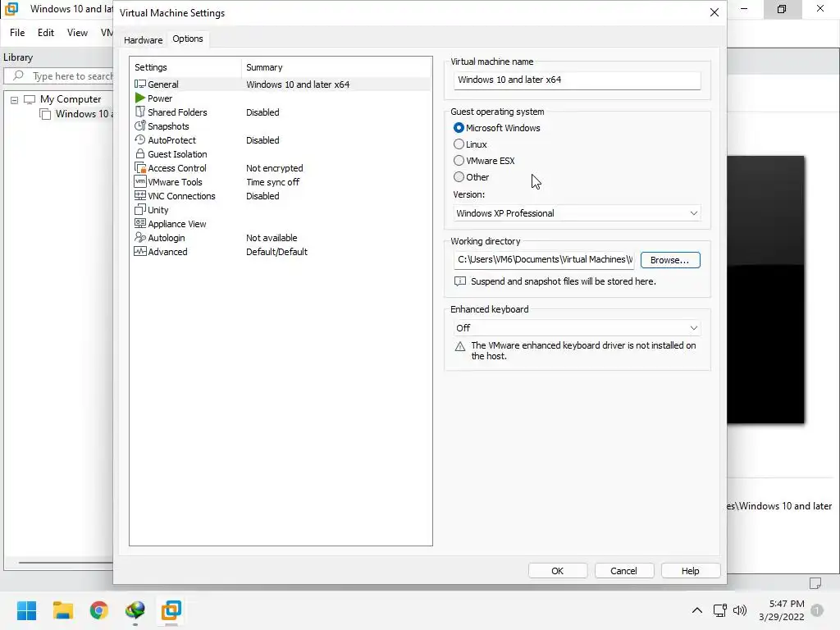
Task: Click the Shared Folders icon
Action: pyautogui.click(x=139, y=112)
